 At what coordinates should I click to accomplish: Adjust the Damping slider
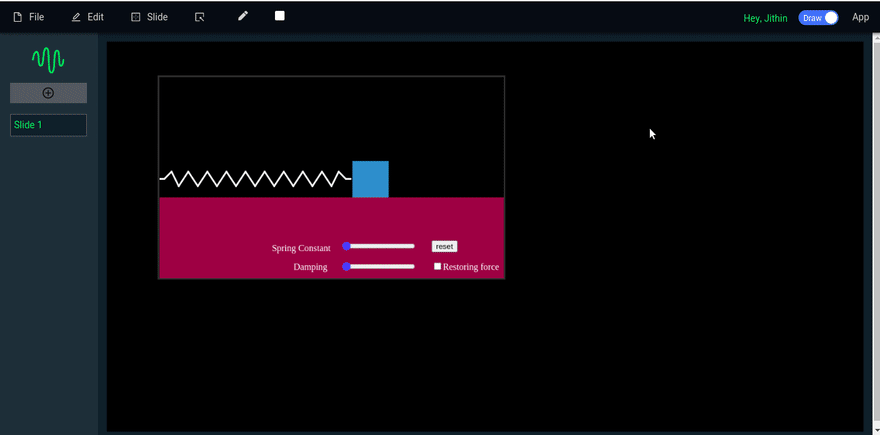[378, 266]
